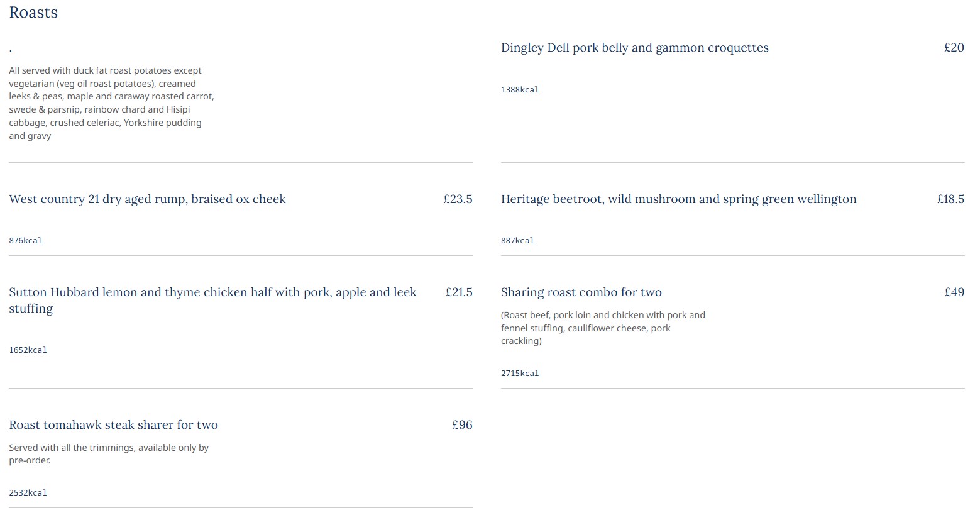
Task: Click the Roasts section heading
Action: pyautogui.click(x=33, y=13)
